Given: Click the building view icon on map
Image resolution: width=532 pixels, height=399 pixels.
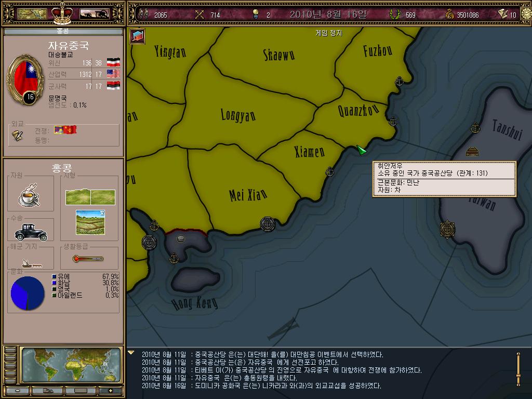Looking at the screenshot, I should (x=137, y=36).
